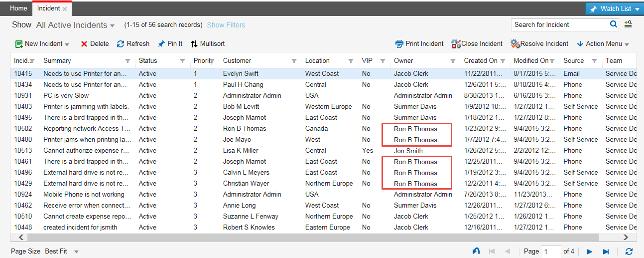
Task: Click the red Delete icon
Action: tap(84, 44)
